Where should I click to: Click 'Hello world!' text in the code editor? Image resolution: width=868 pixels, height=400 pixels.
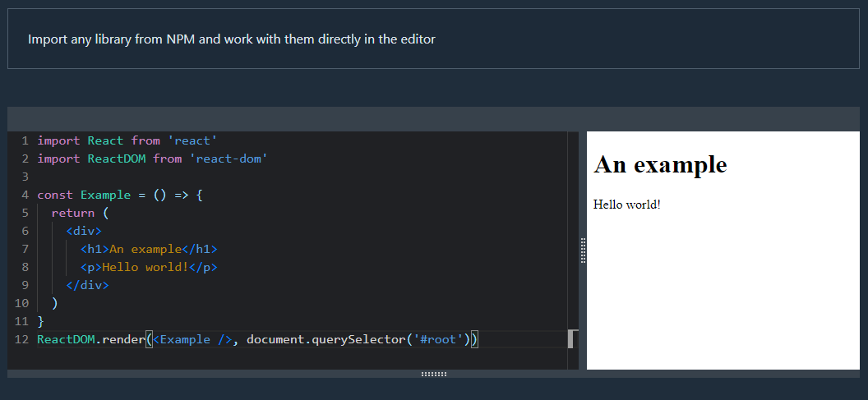coord(145,267)
